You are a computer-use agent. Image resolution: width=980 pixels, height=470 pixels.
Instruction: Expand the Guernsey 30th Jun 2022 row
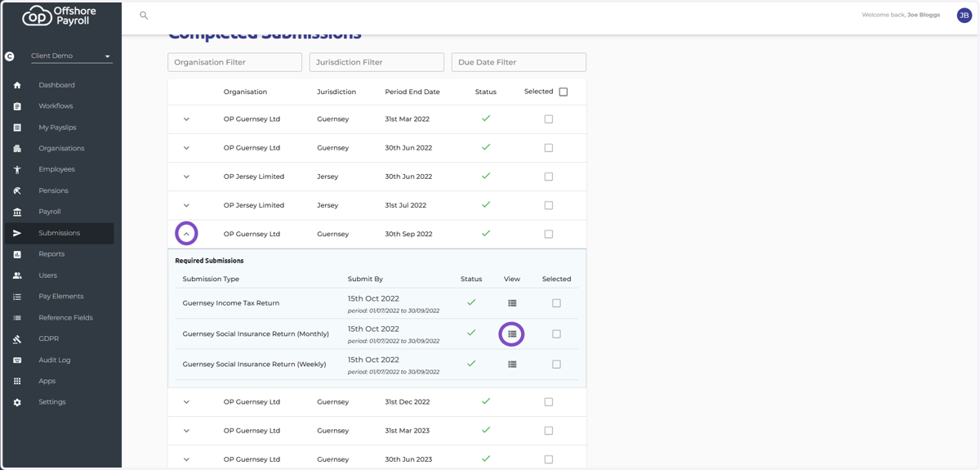pyautogui.click(x=186, y=148)
